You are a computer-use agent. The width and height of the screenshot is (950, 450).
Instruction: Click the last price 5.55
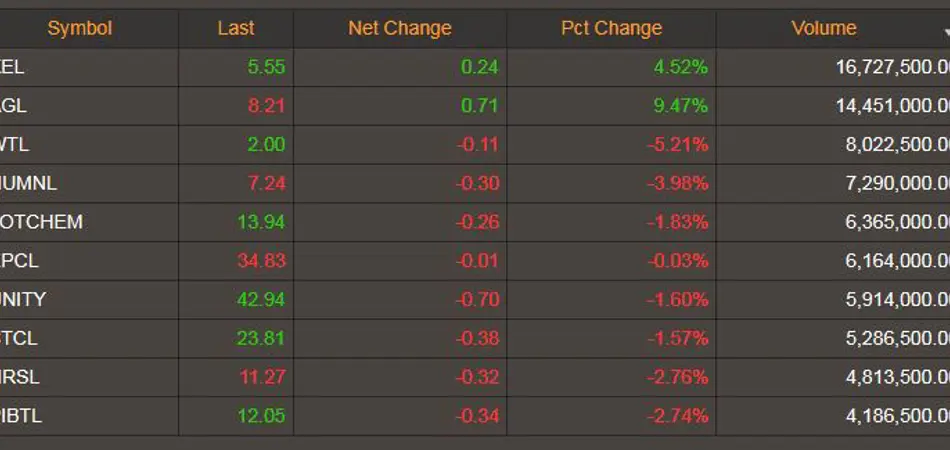(x=266, y=67)
